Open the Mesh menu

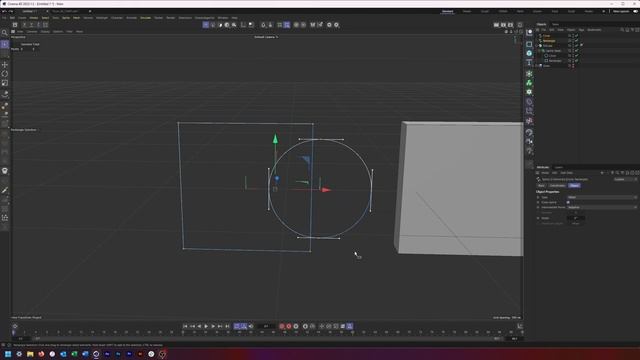tap(76, 18)
